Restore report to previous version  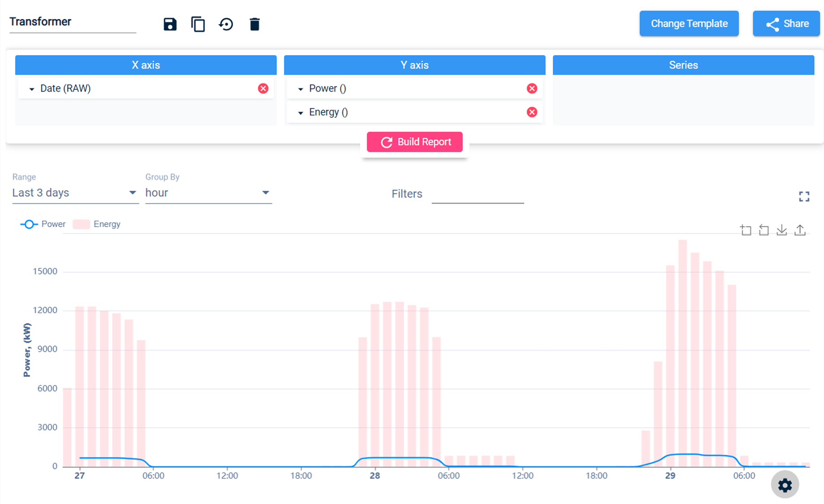click(226, 24)
